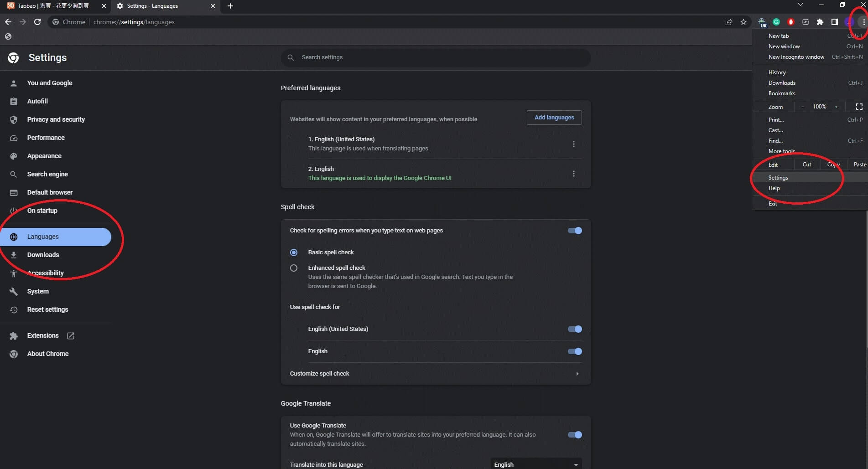Open the side panel icon
The height and width of the screenshot is (469, 868).
click(834, 22)
